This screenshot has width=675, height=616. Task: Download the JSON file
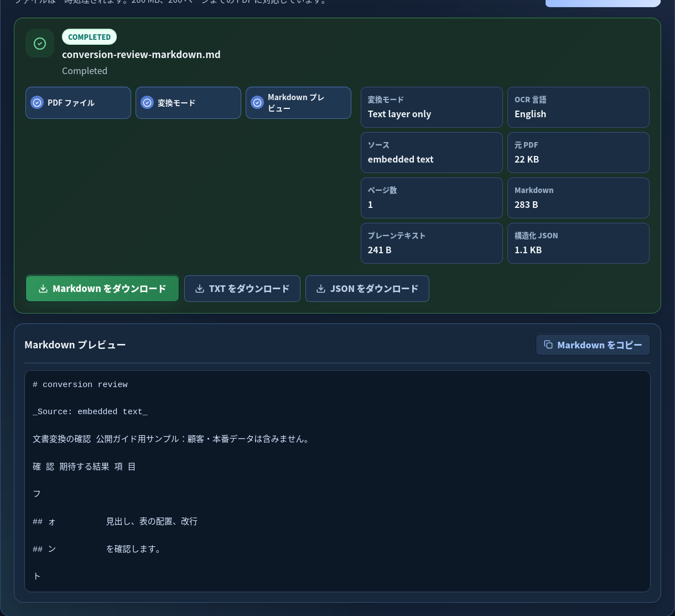coord(367,289)
